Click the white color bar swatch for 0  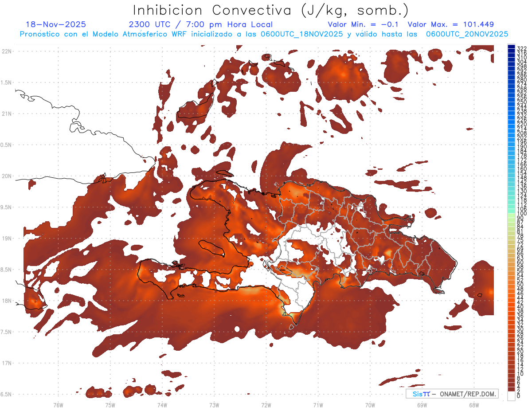(x=512, y=395)
